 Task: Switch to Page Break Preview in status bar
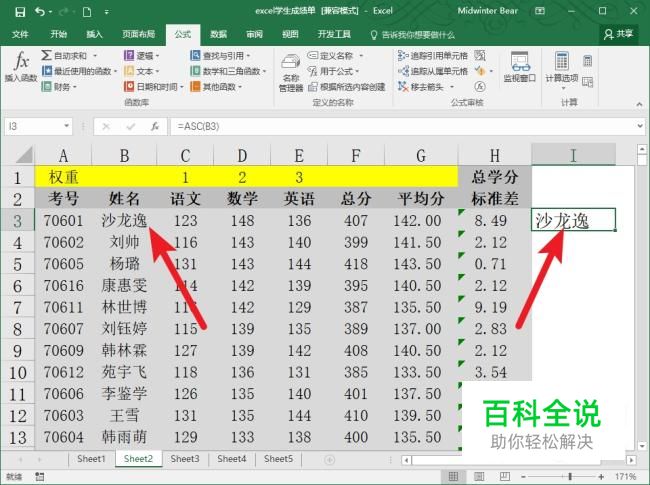504,476
